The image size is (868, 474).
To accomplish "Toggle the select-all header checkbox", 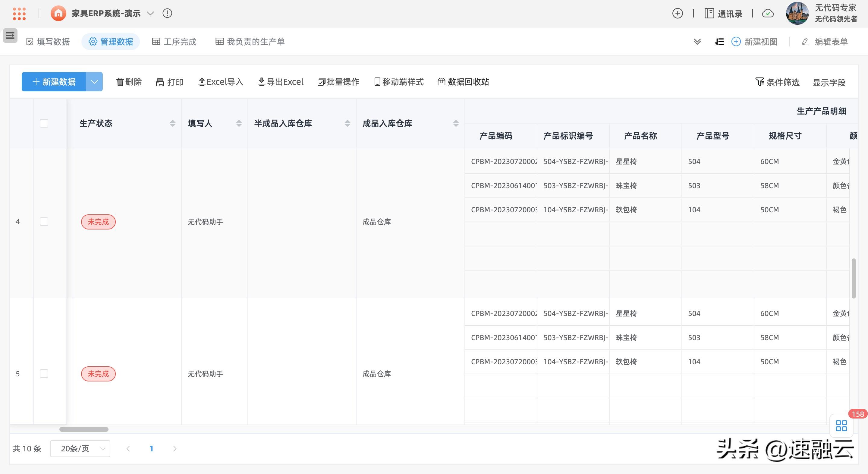I will coord(44,123).
